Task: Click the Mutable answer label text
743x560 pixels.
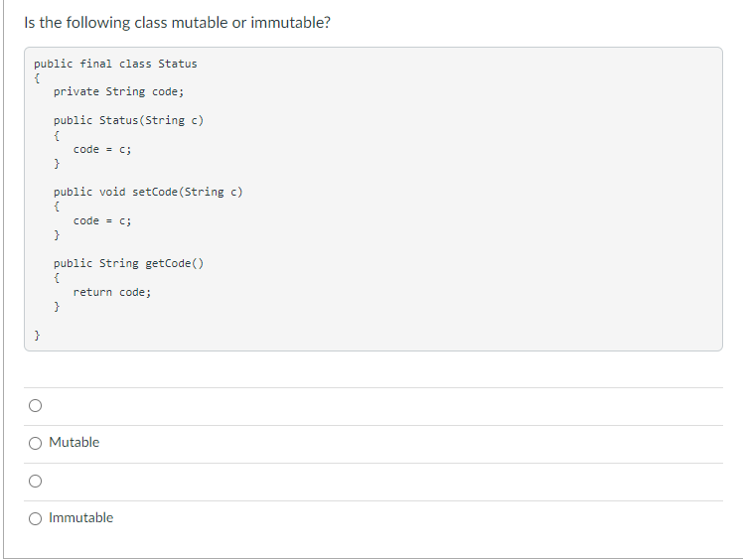Action: 74,442
